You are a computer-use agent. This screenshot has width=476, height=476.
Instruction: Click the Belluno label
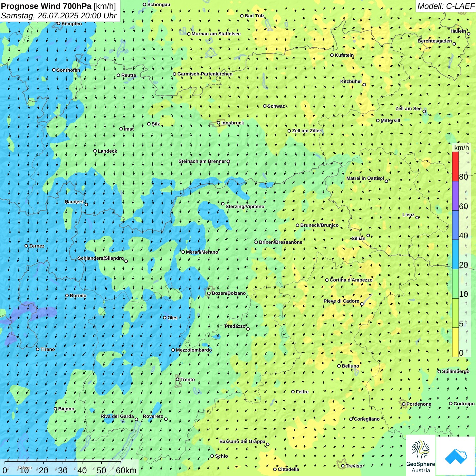(350, 366)
